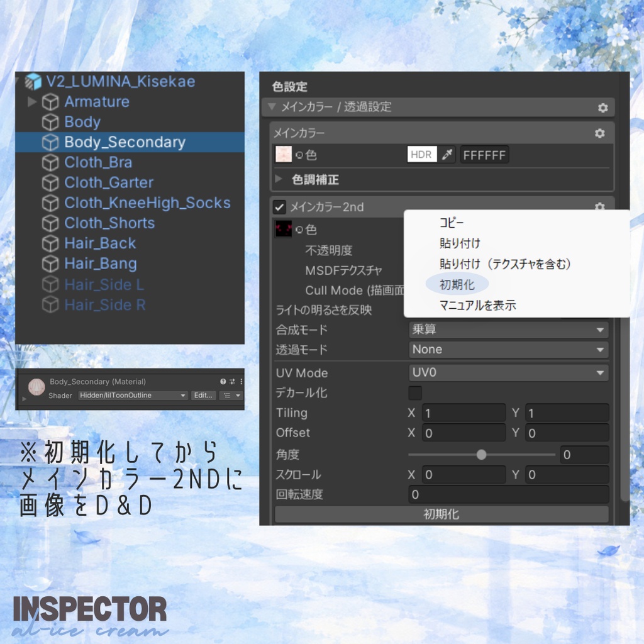Click the 初期化 button below 回転速度
The height and width of the screenshot is (644, 644).
point(441,514)
